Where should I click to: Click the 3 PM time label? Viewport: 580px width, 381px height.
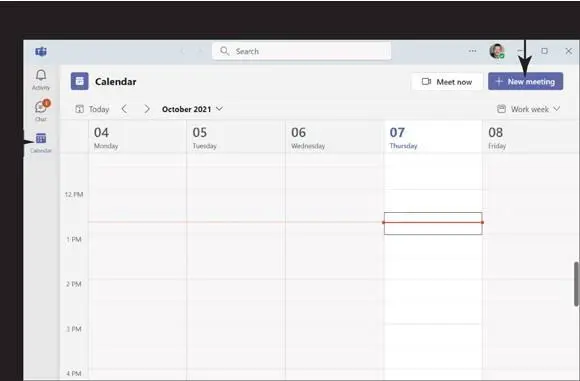click(x=74, y=329)
